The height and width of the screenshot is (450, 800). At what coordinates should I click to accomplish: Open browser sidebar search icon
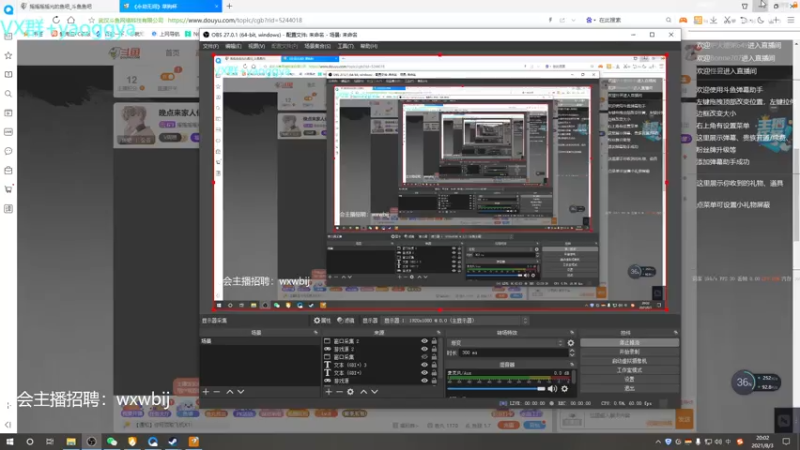pos(8,94)
